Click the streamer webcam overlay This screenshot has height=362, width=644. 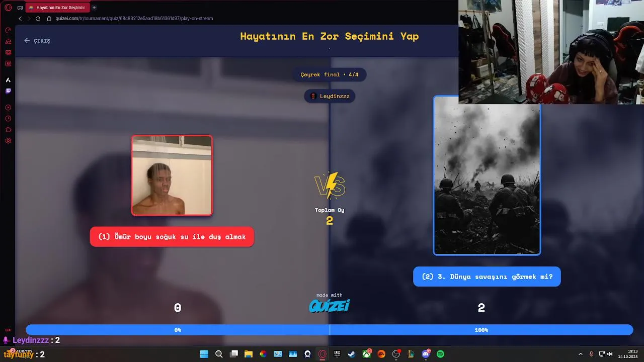click(x=551, y=52)
